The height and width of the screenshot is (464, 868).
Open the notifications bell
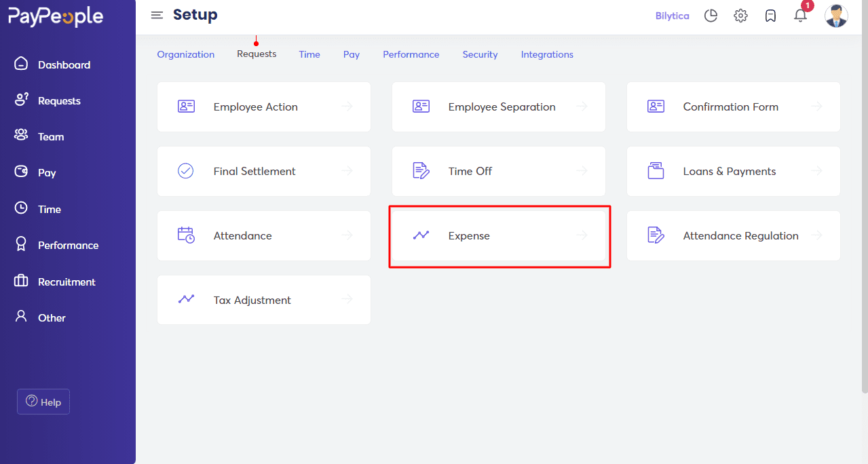click(x=801, y=15)
